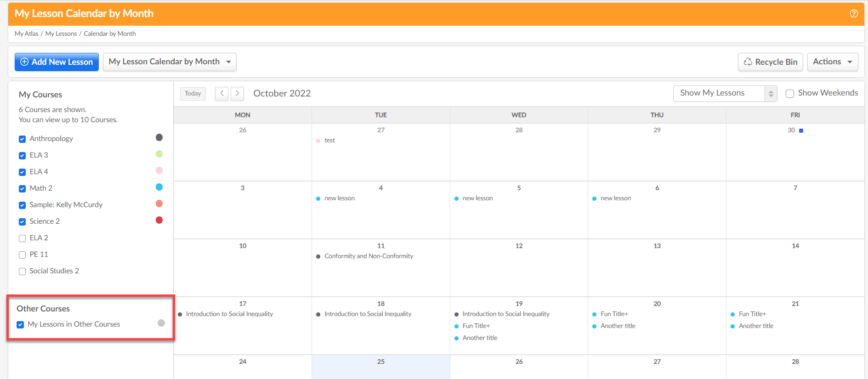Toggle the Show Weekends checkbox

[x=789, y=93]
